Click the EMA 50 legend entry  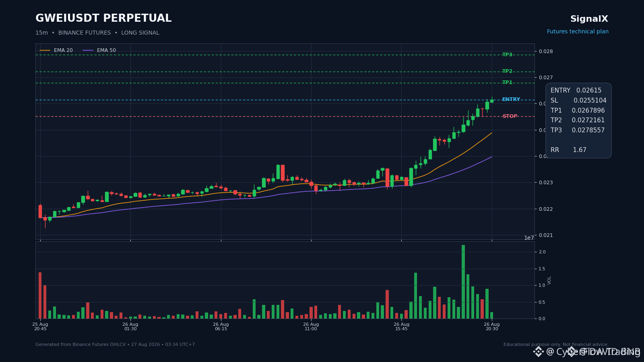click(x=99, y=50)
